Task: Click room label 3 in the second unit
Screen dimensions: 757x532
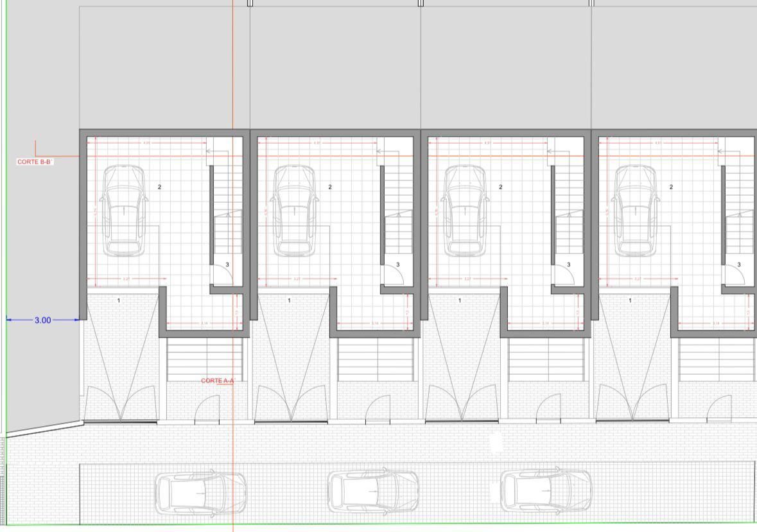Action: tap(398, 265)
